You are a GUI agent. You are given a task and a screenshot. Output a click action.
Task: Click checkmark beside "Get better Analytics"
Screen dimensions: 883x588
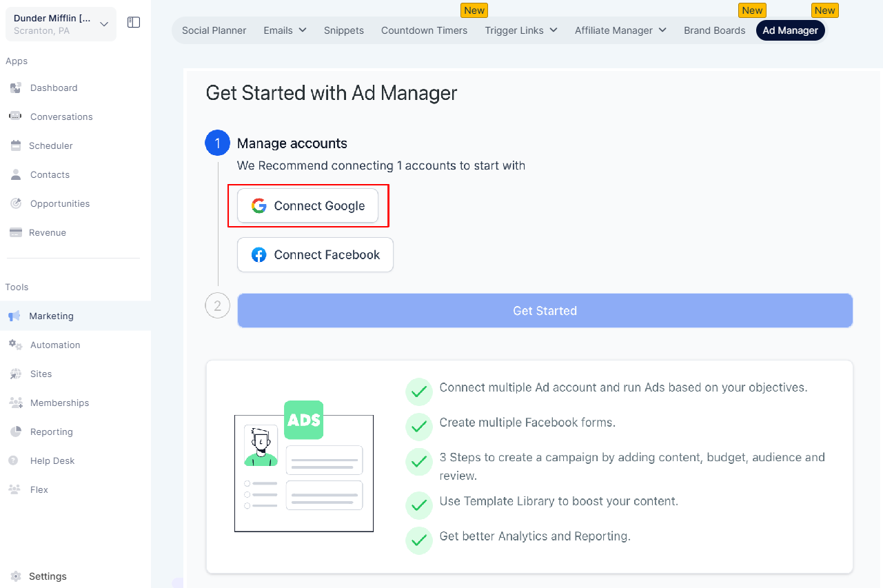pos(419,540)
